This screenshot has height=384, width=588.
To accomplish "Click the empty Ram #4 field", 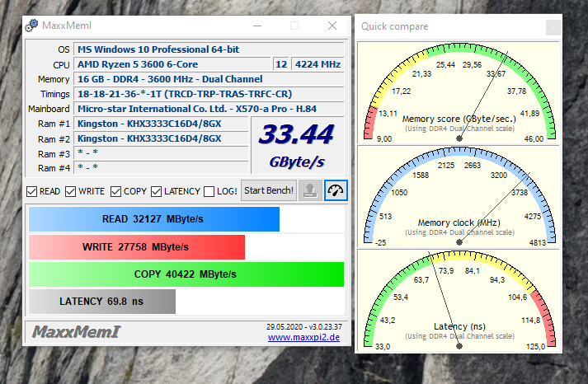I will 161,167.
